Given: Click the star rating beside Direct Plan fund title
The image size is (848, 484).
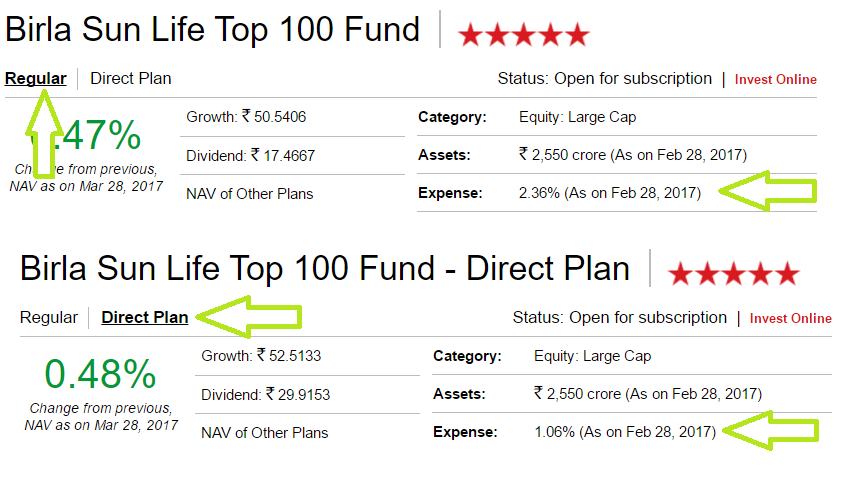Looking at the screenshot, I should [x=734, y=274].
